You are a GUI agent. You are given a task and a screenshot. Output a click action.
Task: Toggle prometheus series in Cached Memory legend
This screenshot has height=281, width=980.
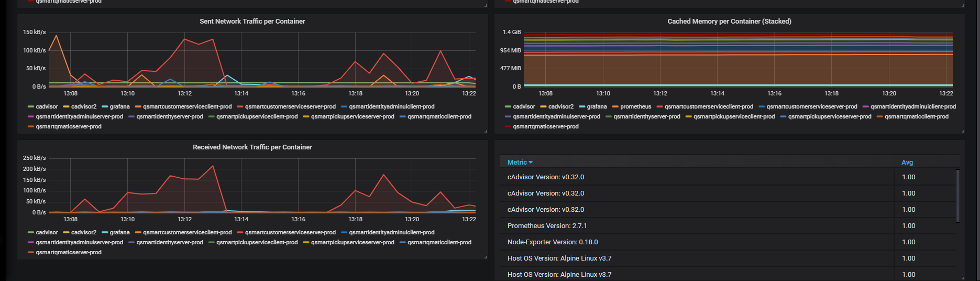click(635, 106)
